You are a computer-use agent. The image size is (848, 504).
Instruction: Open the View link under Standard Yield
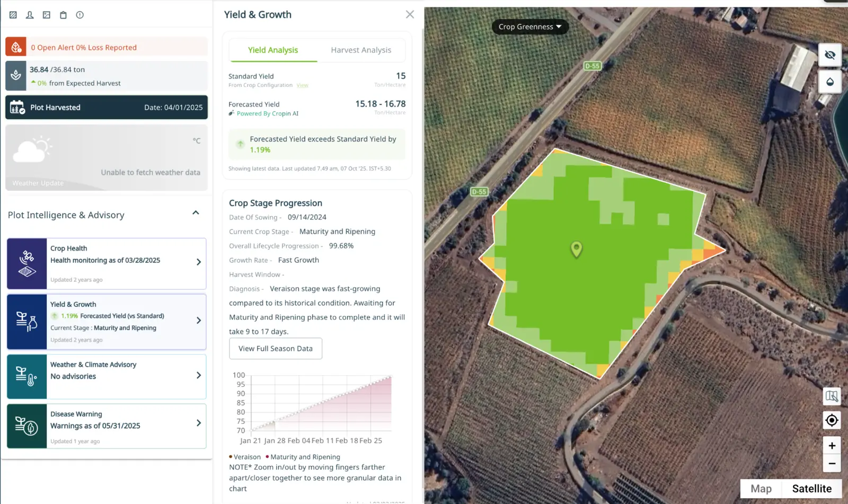pos(303,85)
